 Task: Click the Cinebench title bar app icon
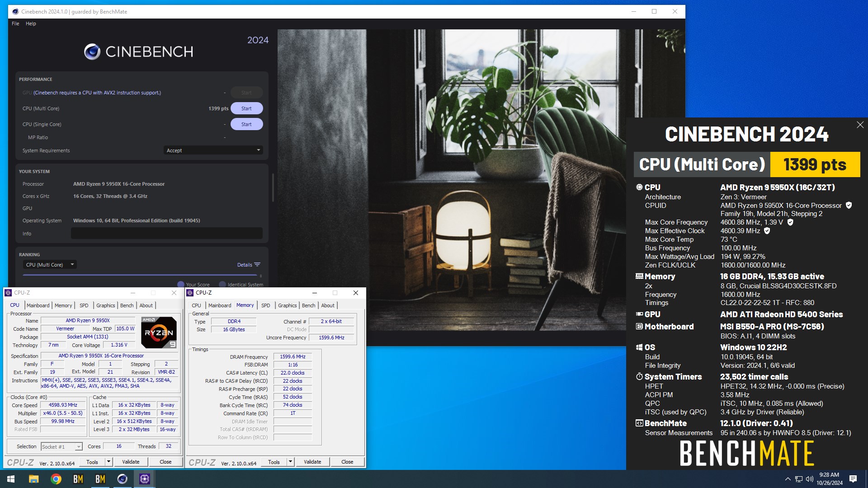pyautogui.click(x=15, y=12)
